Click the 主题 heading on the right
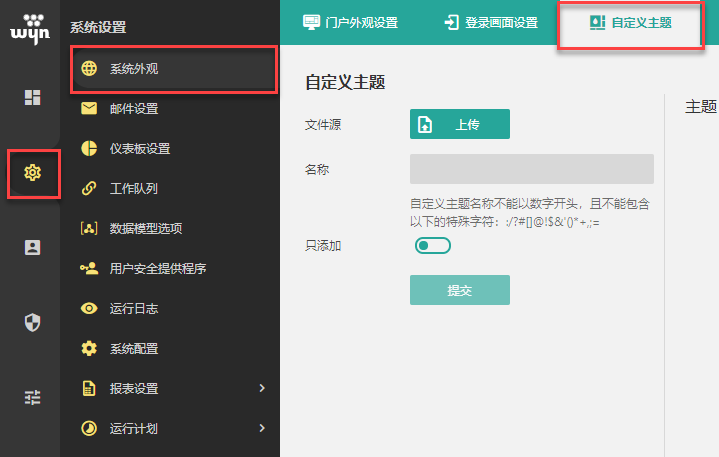This screenshot has width=719, height=457. click(701, 106)
